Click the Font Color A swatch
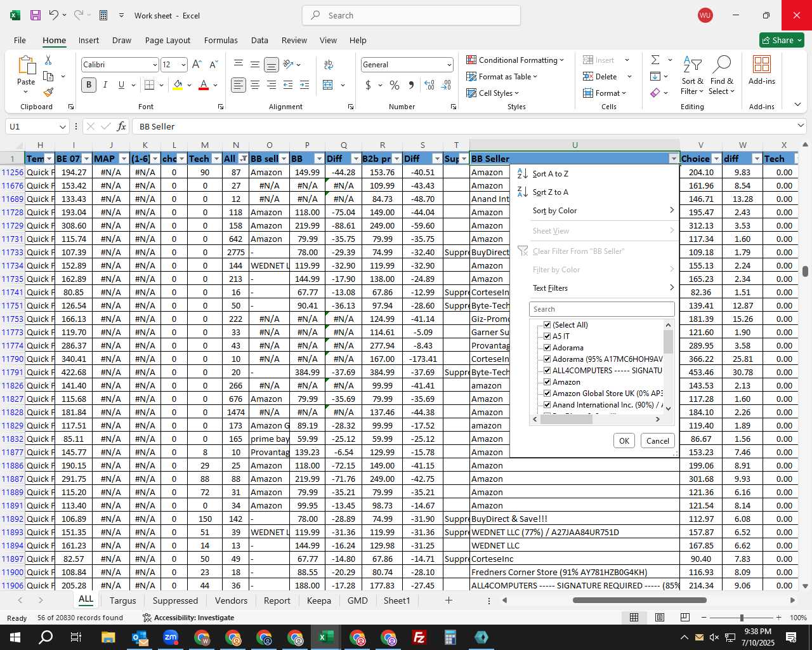Image resolution: width=812 pixels, height=650 pixels. pos(204,84)
